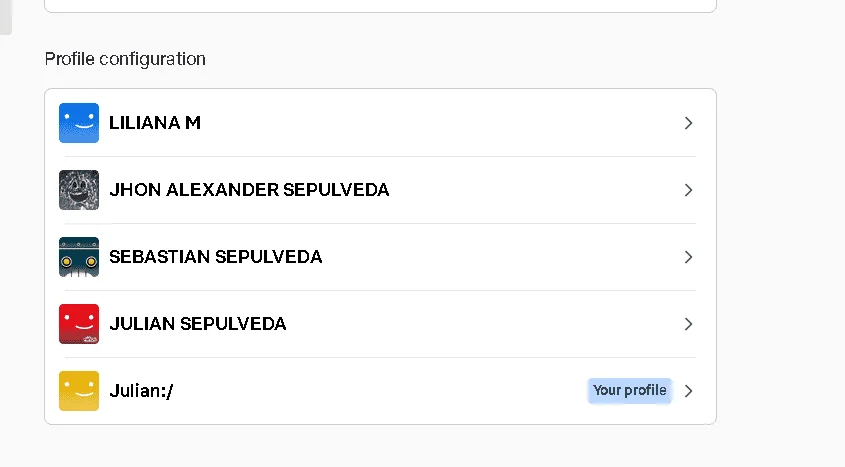The height and width of the screenshot is (467, 845).
Task: Click the yellow smiley avatar for Julian:/
Action: coord(79,391)
